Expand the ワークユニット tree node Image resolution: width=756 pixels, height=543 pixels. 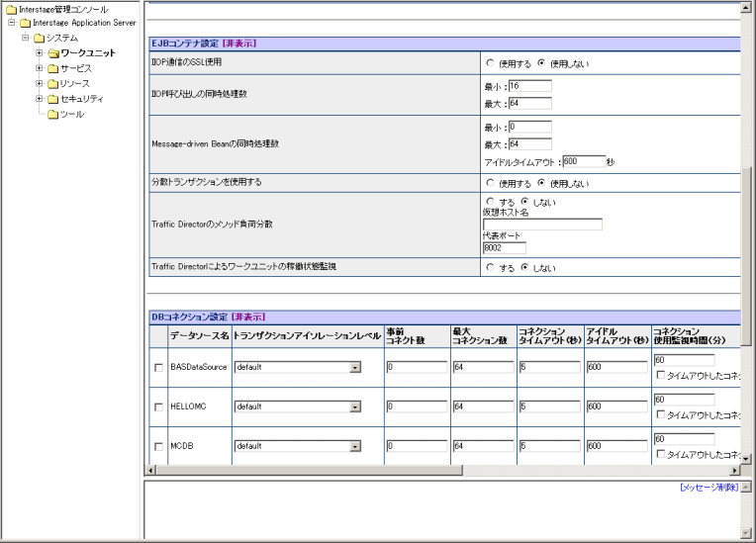40,53
